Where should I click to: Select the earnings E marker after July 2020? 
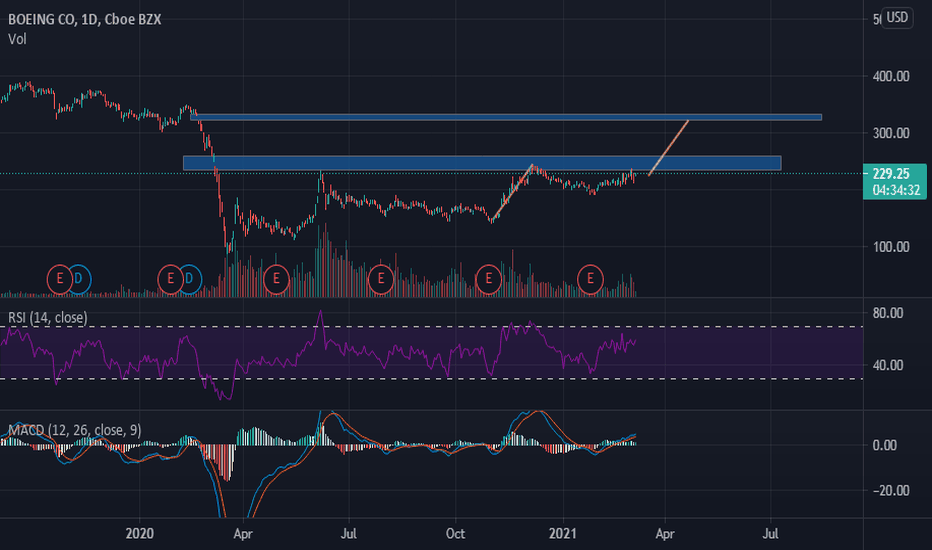[381, 279]
